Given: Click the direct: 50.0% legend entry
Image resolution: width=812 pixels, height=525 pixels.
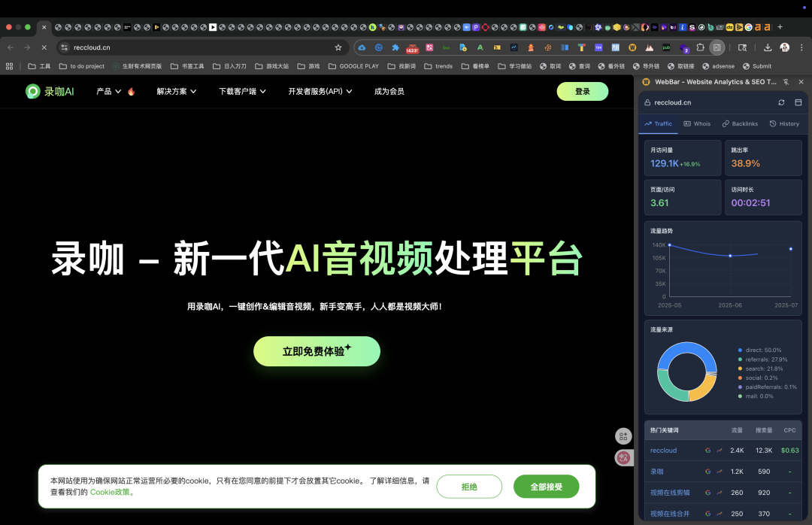Looking at the screenshot, I should tap(759, 351).
